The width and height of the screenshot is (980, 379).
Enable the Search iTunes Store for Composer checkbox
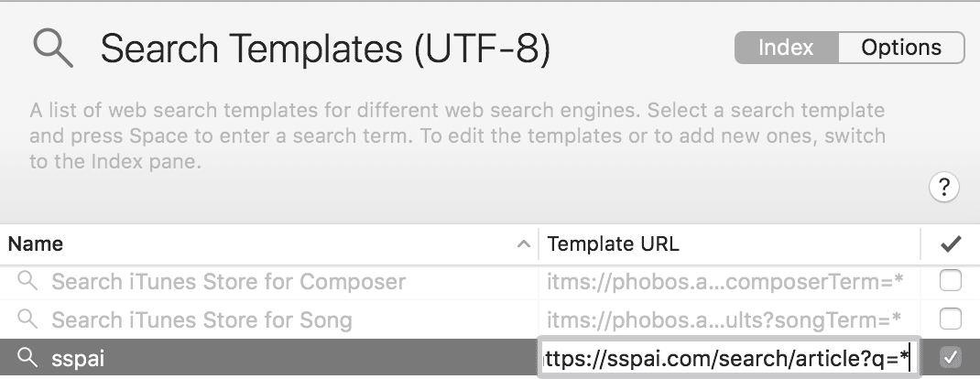tap(951, 281)
